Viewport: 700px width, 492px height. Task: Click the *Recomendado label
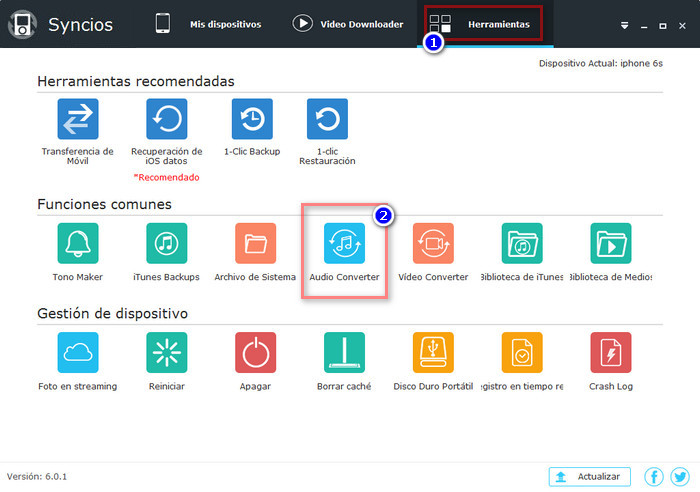pyautogui.click(x=167, y=177)
